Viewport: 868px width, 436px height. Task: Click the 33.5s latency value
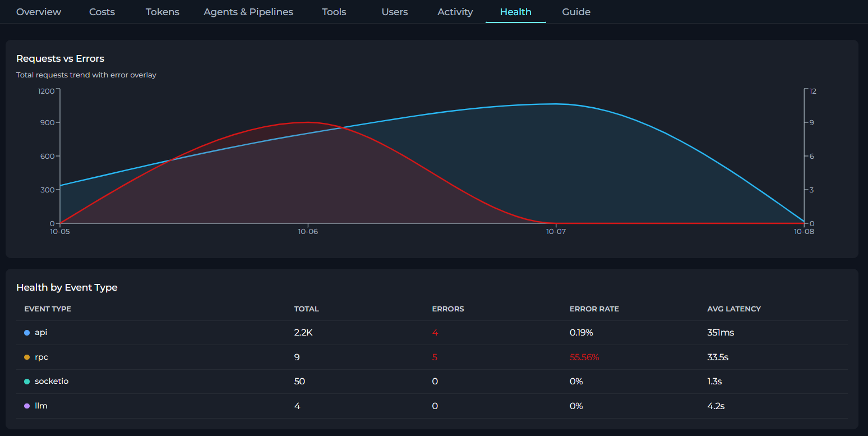pyautogui.click(x=718, y=357)
